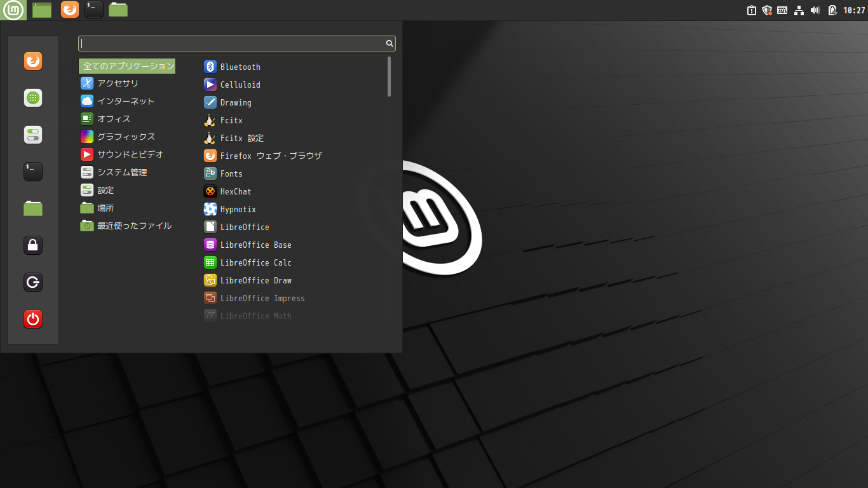Open System Settings toggle icon in sidebar
Image resolution: width=868 pixels, height=488 pixels.
[33, 135]
